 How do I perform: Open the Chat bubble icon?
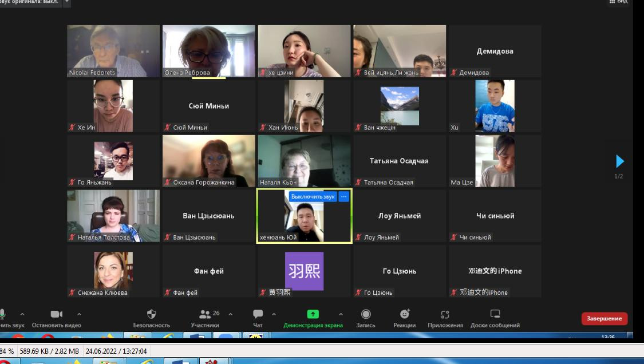click(258, 314)
